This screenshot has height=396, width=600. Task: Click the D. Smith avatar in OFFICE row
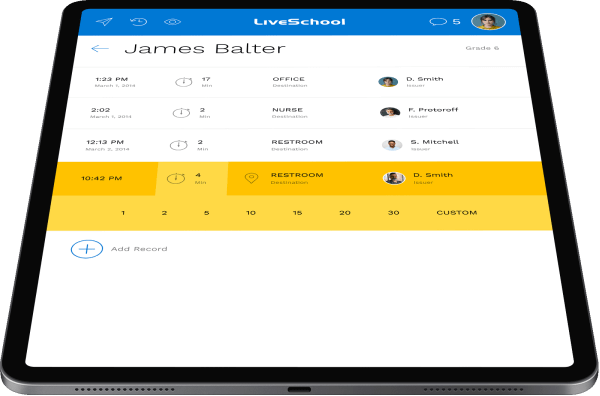coord(388,81)
